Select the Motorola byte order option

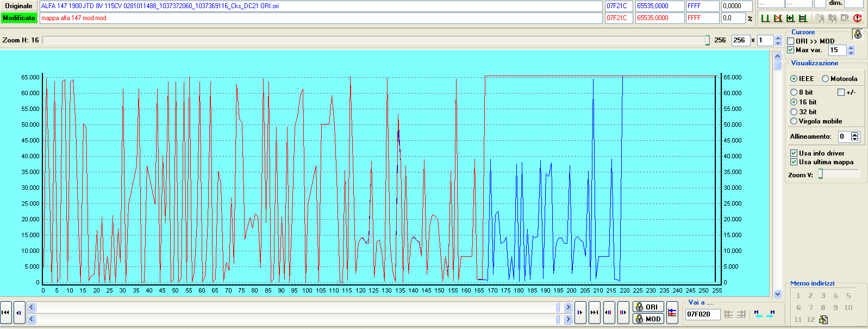tap(825, 79)
